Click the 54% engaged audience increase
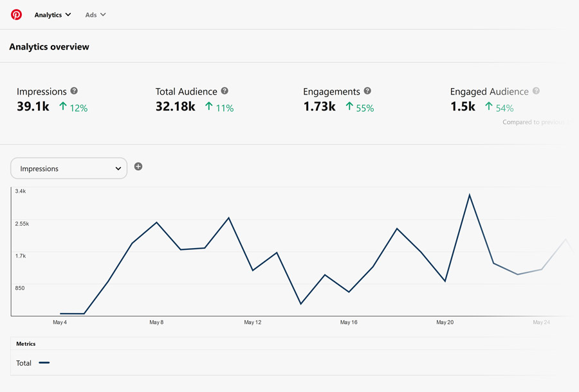Screen dimensions: 579x392 [x=499, y=108]
